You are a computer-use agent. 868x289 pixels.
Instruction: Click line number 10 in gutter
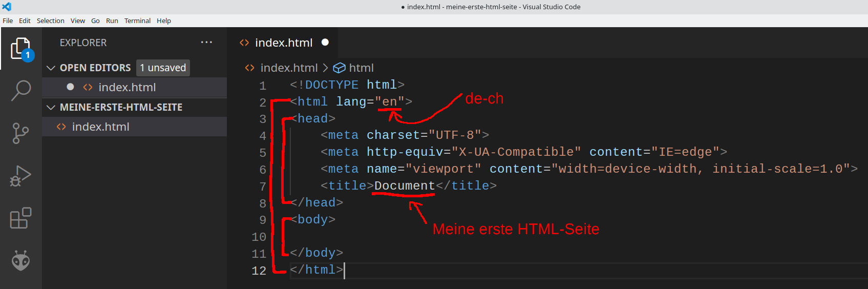click(259, 237)
